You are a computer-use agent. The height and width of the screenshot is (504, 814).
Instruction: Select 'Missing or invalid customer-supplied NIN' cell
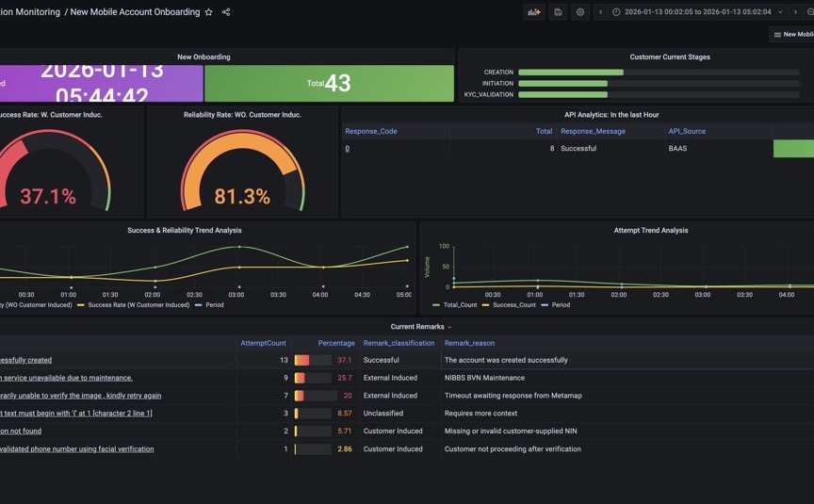pos(511,431)
